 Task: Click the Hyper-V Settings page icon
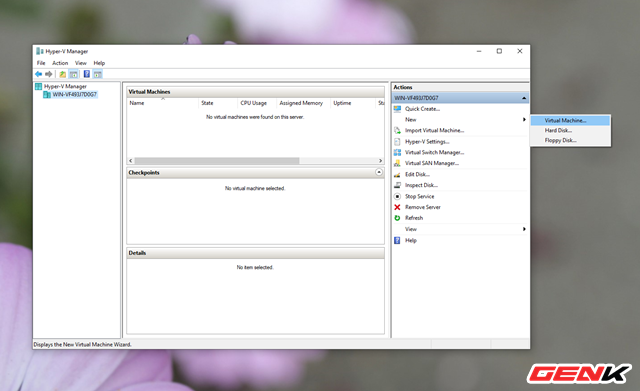pyautogui.click(x=397, y=142)
